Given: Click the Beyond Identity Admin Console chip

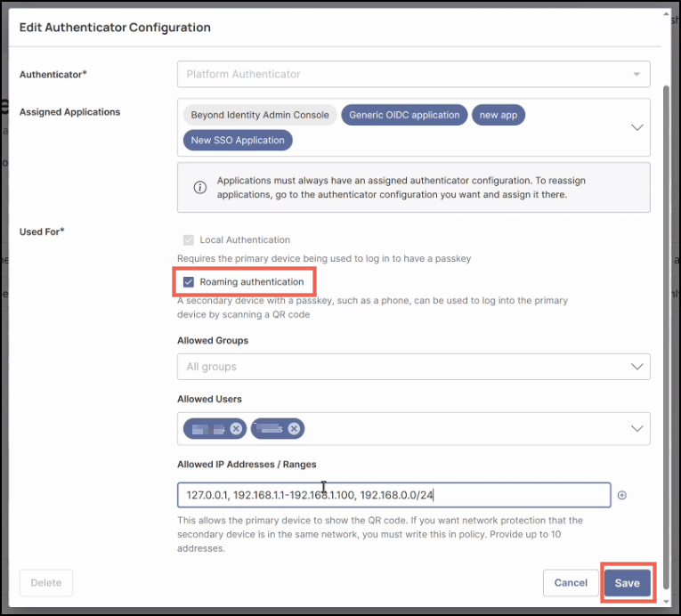Looking at the screenshot, I should pyautogui.click(x=260, y=115).
